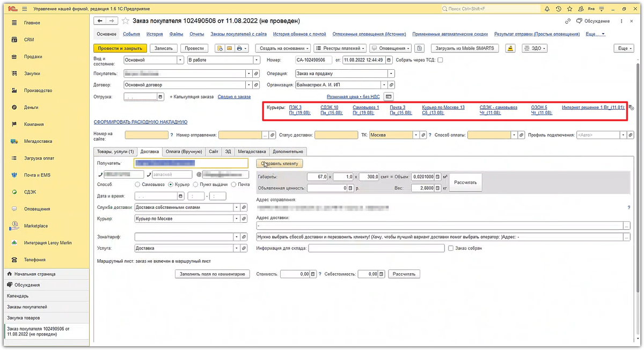Switch to the Оплата (Вручную) tab
The image size is (644, 350).
click(184, 151)
